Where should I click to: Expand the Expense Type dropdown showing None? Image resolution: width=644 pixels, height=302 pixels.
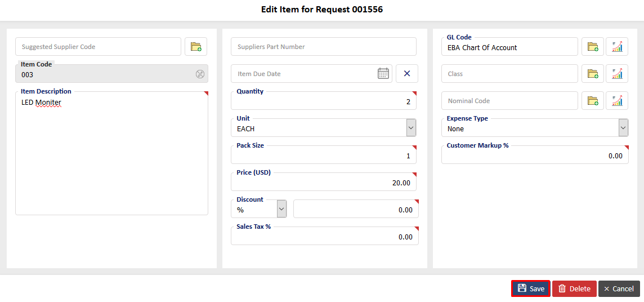point(624,128)
